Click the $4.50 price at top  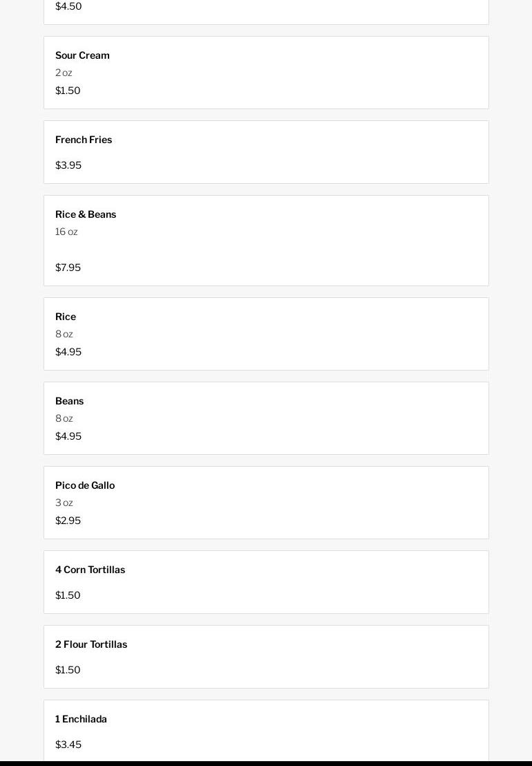68,6
